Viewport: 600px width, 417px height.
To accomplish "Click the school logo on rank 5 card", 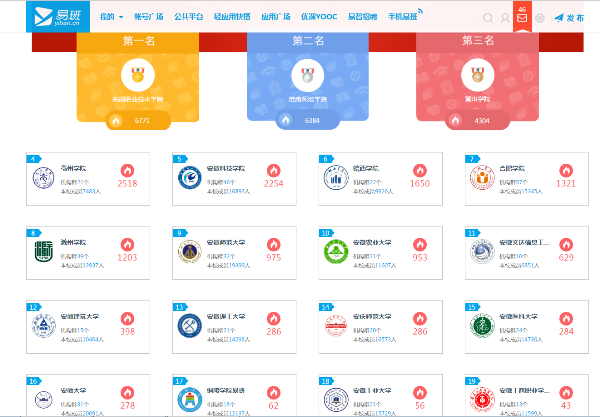I will point(189,178).
